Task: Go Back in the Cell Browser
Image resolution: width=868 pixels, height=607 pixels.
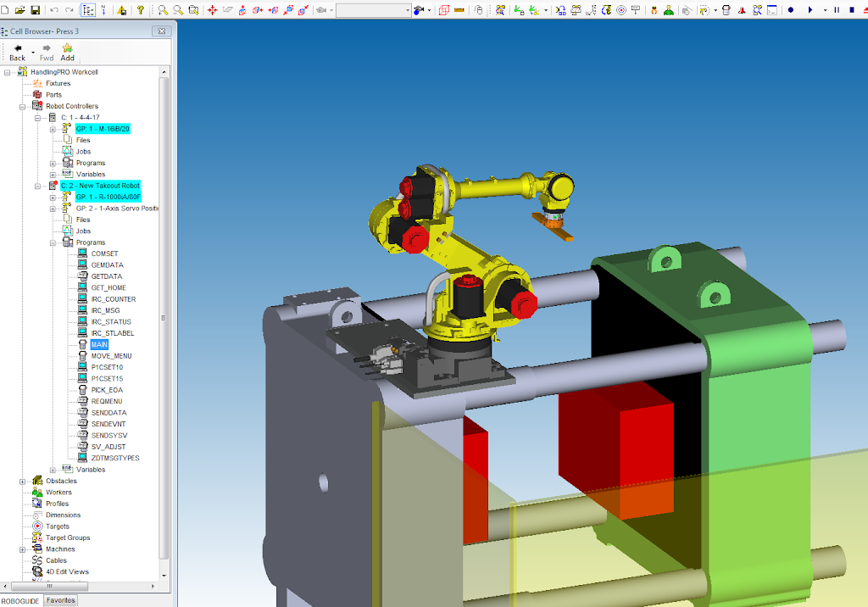Action: 17,53
